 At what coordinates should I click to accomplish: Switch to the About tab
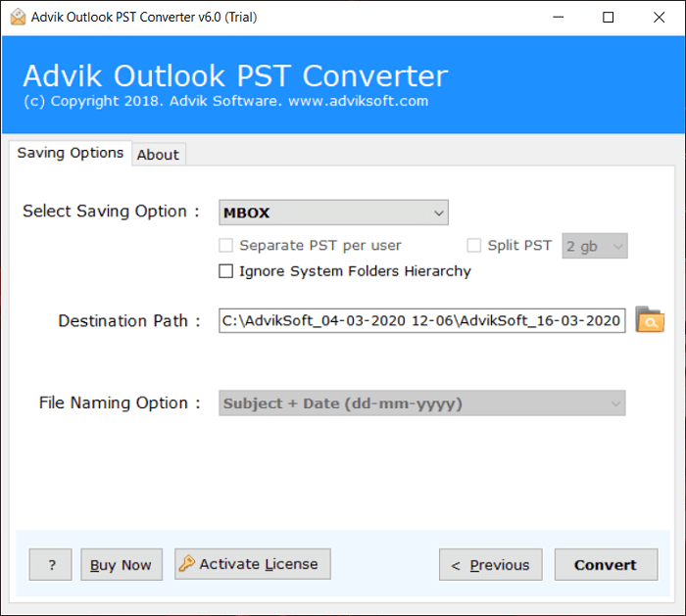158,155
